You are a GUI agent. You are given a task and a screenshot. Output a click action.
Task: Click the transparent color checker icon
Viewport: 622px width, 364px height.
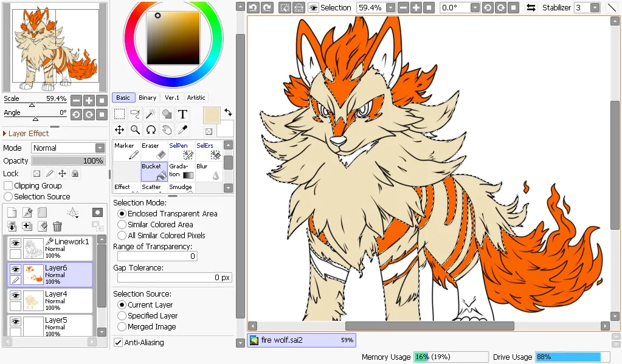(x=209, y=131)
